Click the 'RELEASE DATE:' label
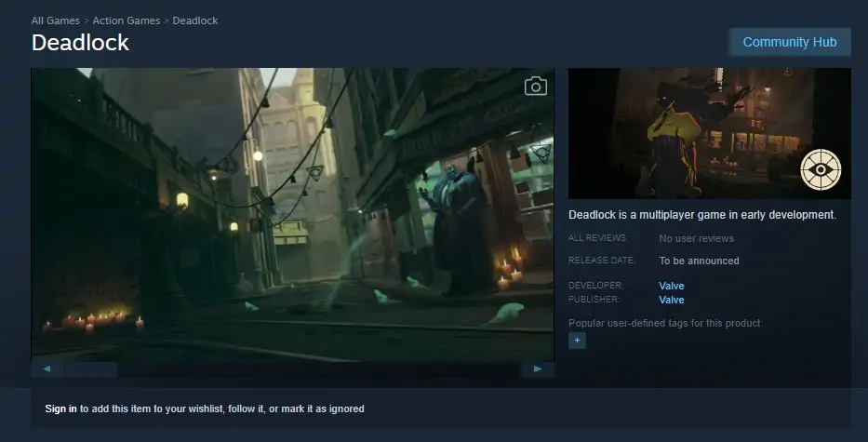Viewport: 868px width, 442px height. coord(602,261)
